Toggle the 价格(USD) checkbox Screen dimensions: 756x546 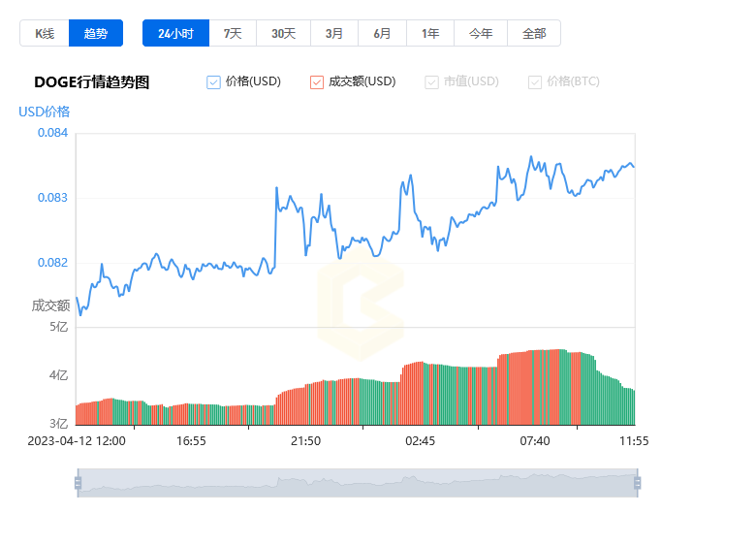point(214,82)
